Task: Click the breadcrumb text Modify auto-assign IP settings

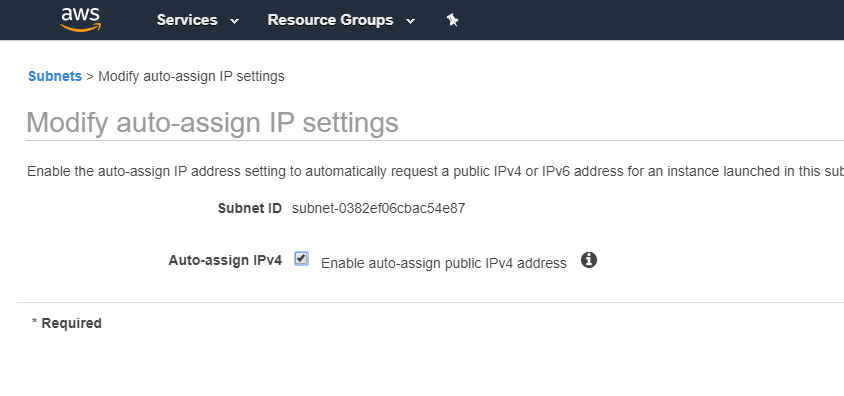Action: [x=191, y=76]
